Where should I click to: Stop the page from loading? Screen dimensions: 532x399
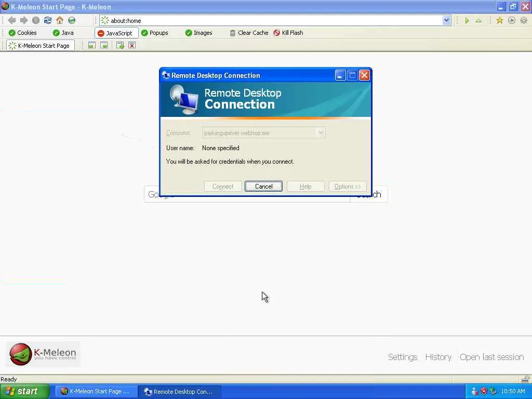(36, 20)
